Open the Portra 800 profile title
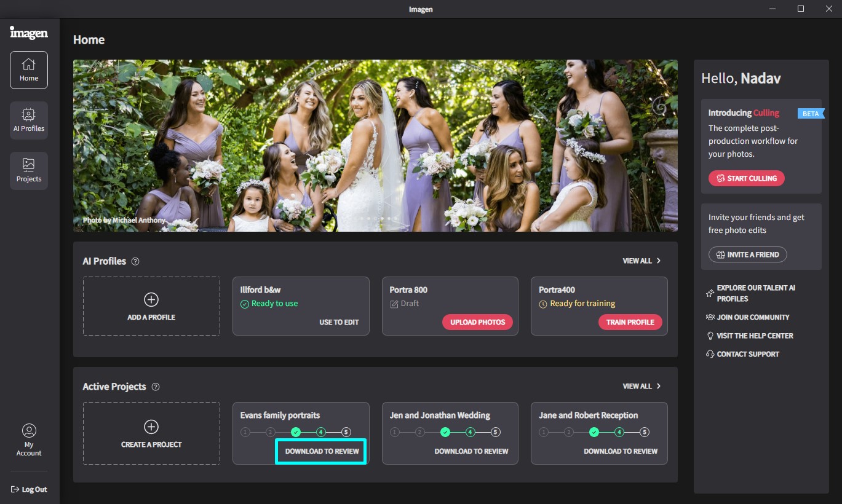842x504 pixels. click(x=408, y=289)
